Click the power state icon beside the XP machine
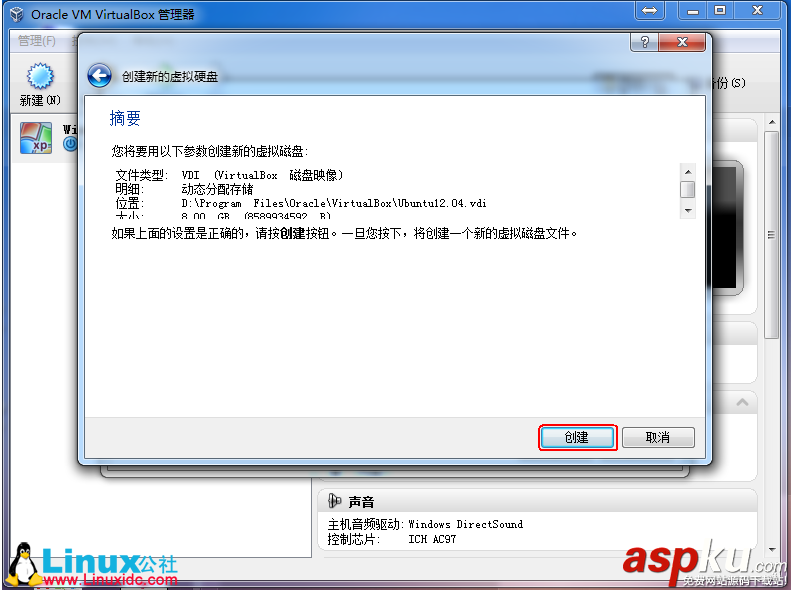Viewport: 793px width, 593px height. 70,144
